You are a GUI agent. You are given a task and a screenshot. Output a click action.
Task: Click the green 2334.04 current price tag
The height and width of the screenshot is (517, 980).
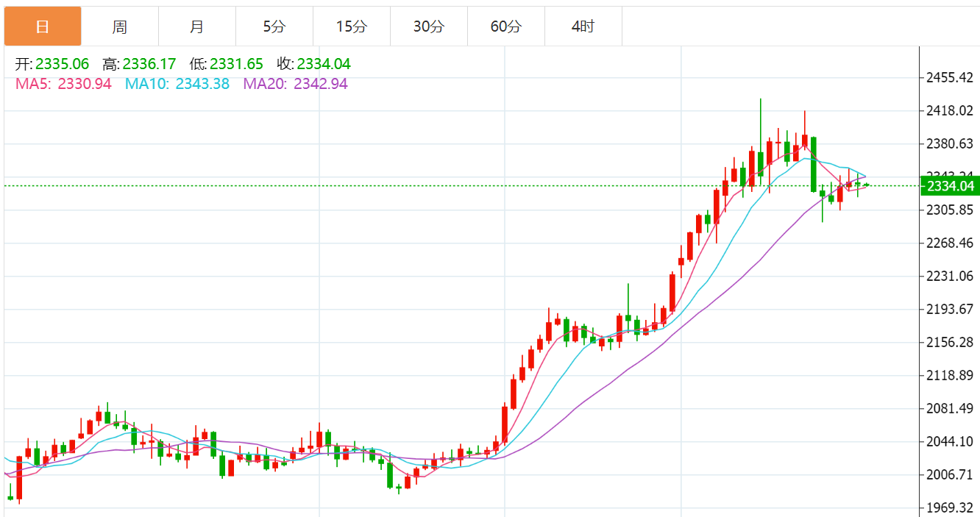950,186
